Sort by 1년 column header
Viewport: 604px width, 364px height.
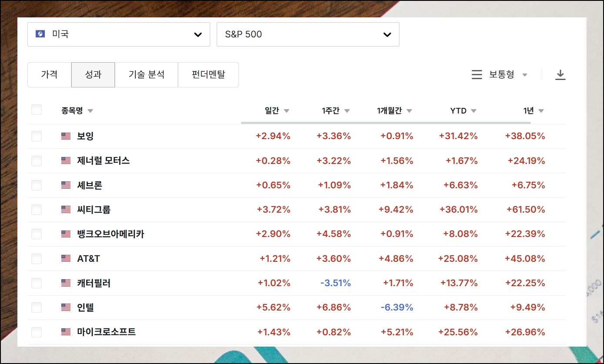click(x=534, y=111)
